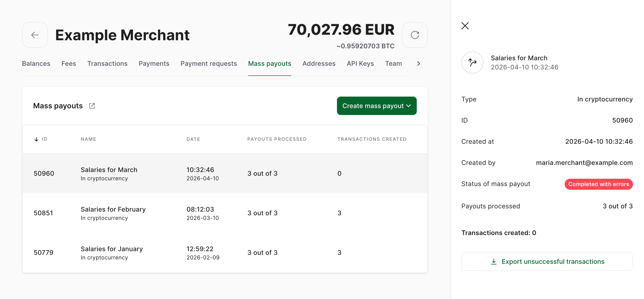
Task: Click payout ID 50960 in table
Action: [x=44, y=173]
